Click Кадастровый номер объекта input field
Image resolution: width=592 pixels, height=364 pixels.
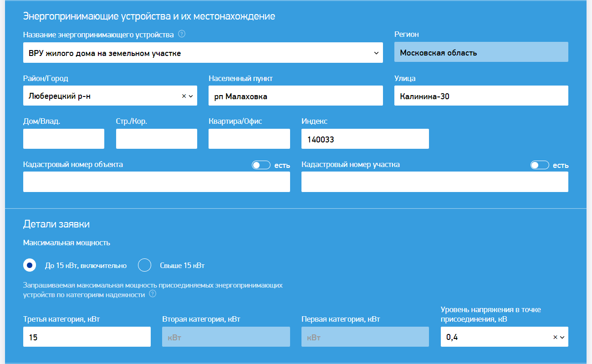tap(157, 182)
